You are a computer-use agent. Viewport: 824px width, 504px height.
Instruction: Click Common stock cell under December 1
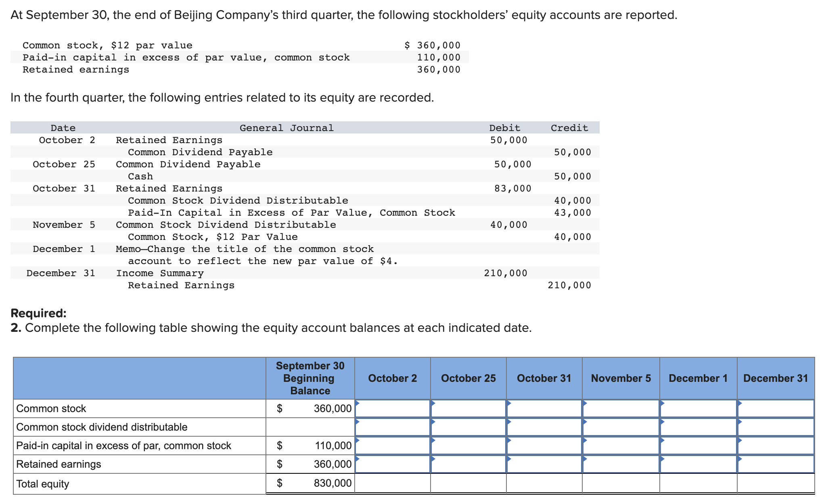tap(699, 408)
